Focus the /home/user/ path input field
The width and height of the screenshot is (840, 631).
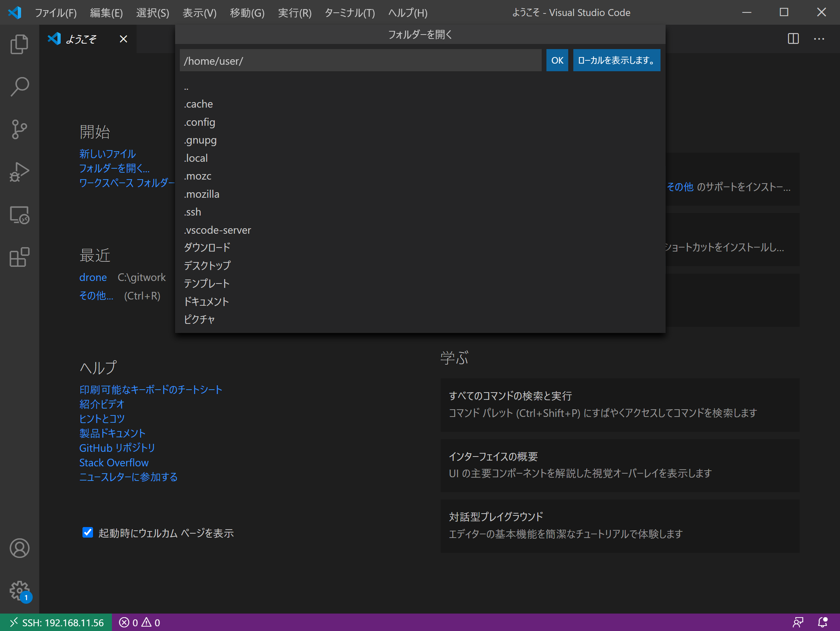(360, 60)
